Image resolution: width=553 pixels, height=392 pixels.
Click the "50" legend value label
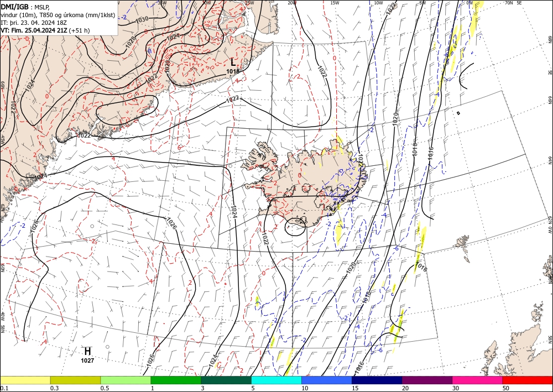point(506,388)
